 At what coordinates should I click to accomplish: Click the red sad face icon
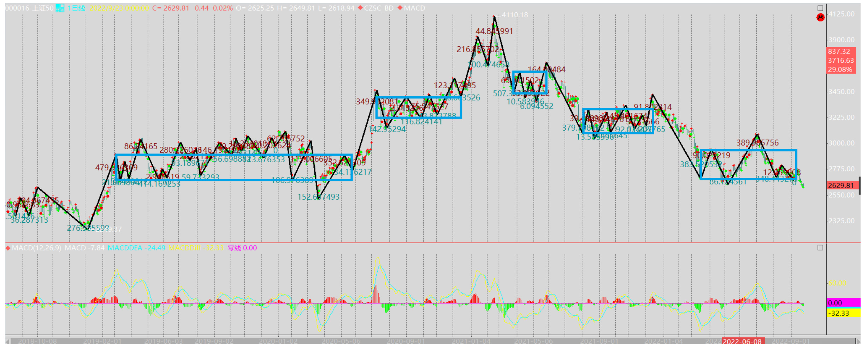pyautogui.click(x=820, y=17)
